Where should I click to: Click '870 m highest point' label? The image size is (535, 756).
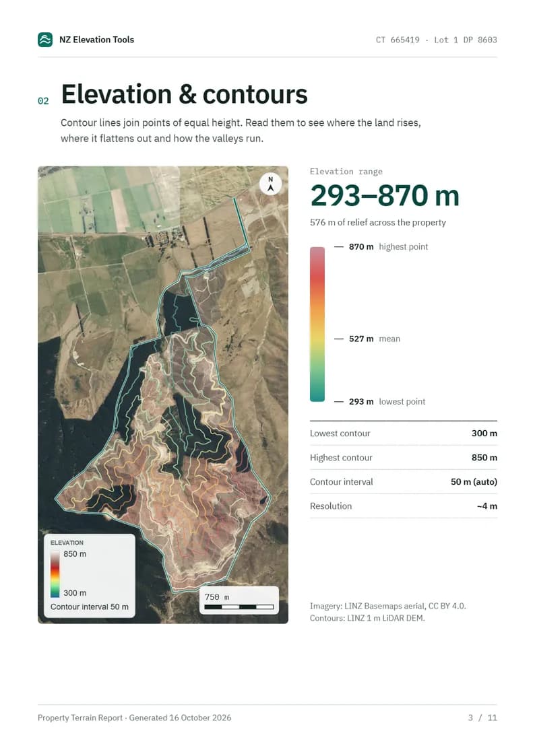tap(388, 247)
